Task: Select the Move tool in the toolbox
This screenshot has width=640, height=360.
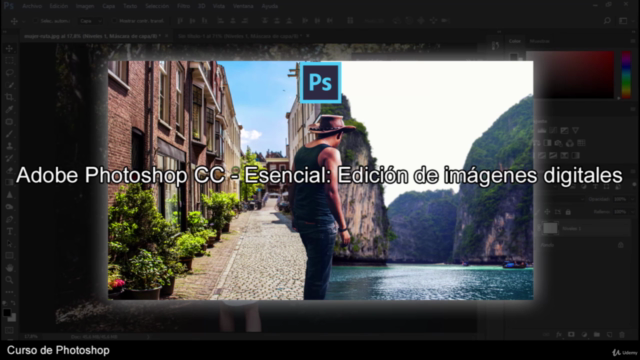Action: (x=9, y=49)
